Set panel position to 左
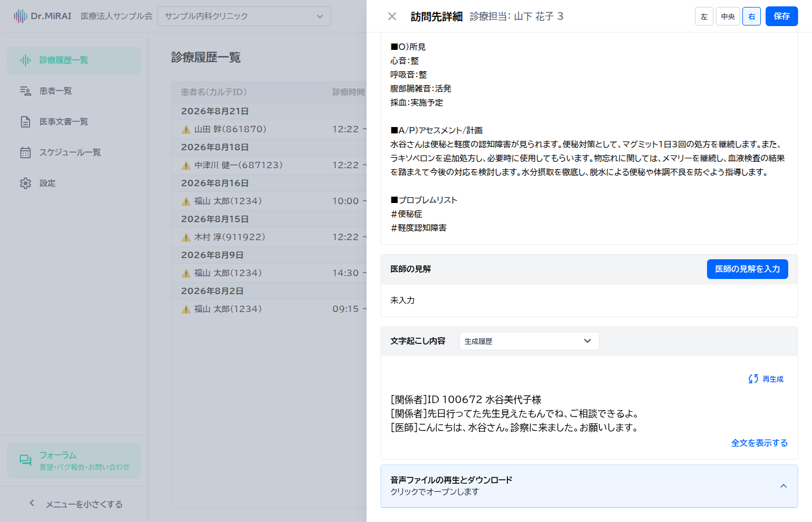 pos(704,16)
